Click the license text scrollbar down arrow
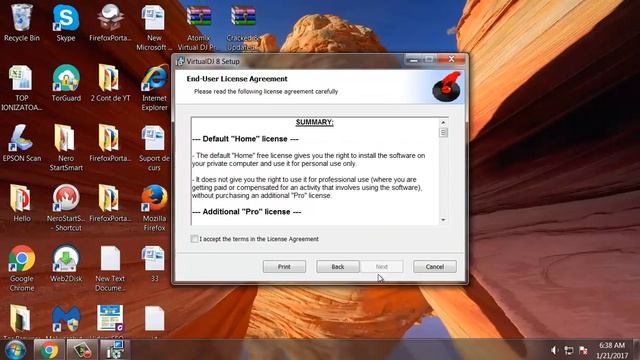 click(443, 220)
